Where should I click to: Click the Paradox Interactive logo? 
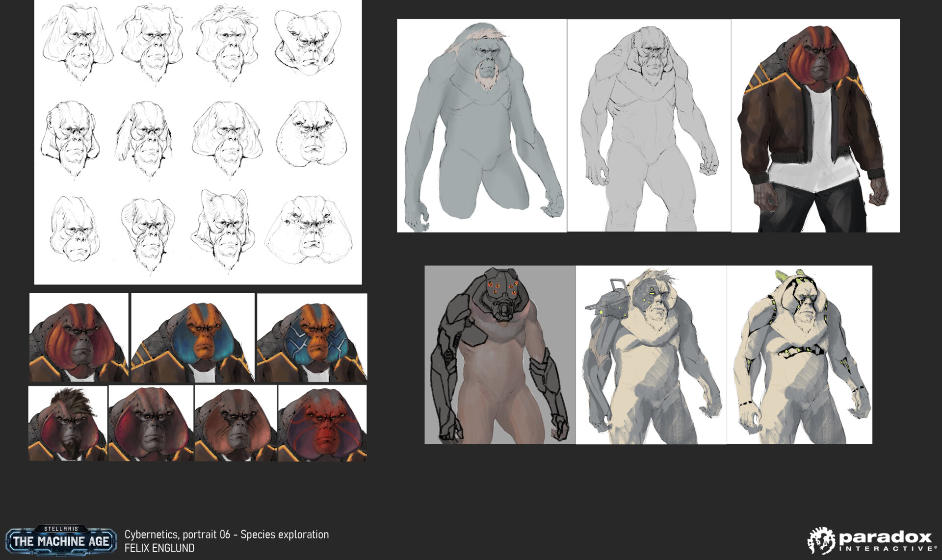(869, 540)
